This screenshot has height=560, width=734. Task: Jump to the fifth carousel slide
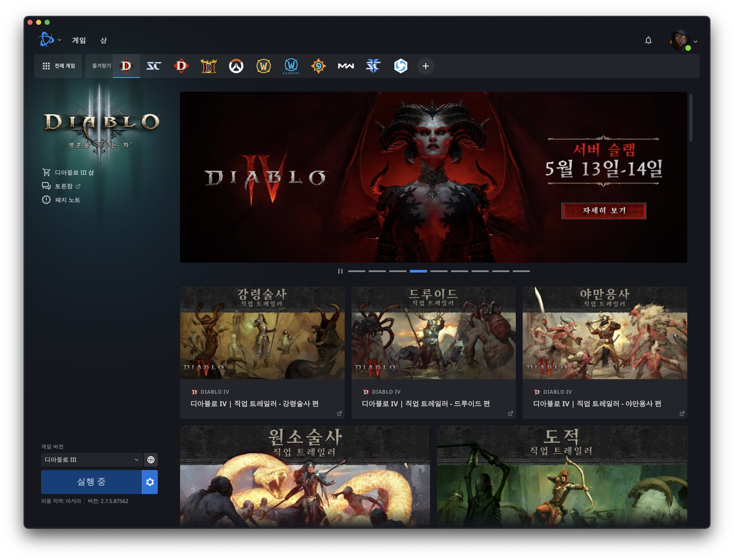pyautogui.click(x=439, y=271)
